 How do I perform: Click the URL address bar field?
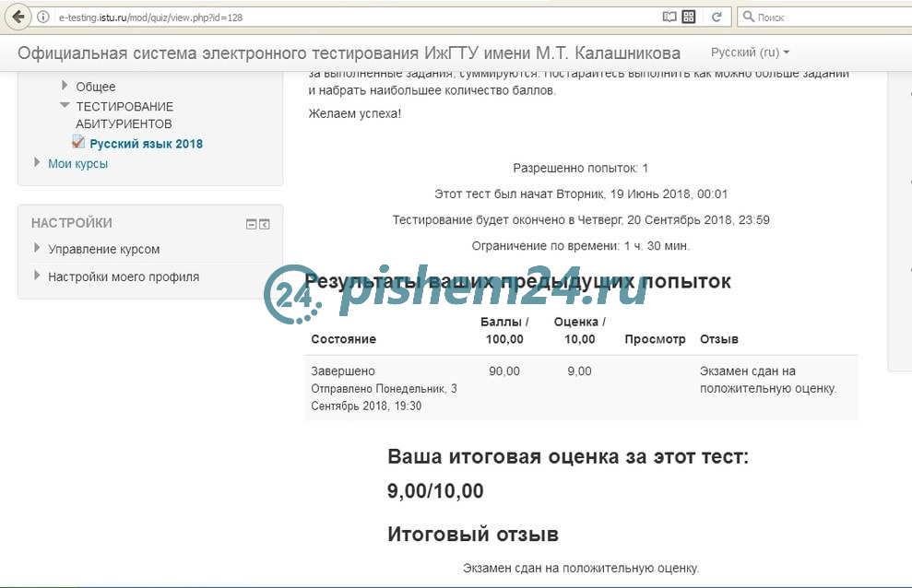pos(350,17)
